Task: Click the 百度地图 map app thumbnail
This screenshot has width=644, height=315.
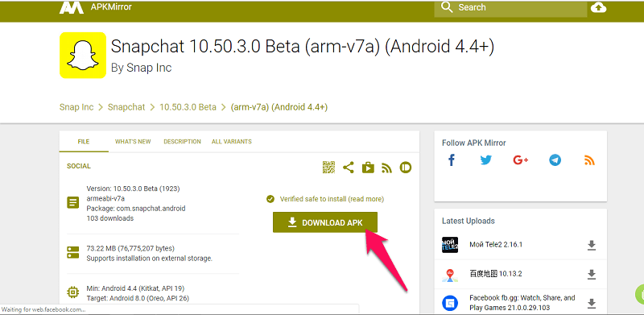Action: (x=450, y=274)
